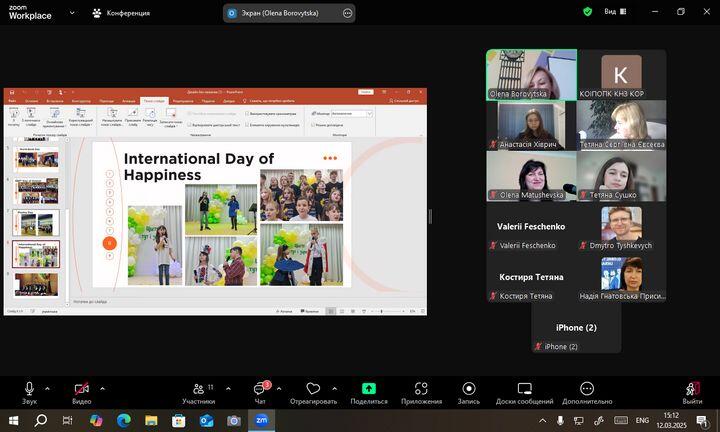
Task: Click the ENG language indicator
Action: 642,420
